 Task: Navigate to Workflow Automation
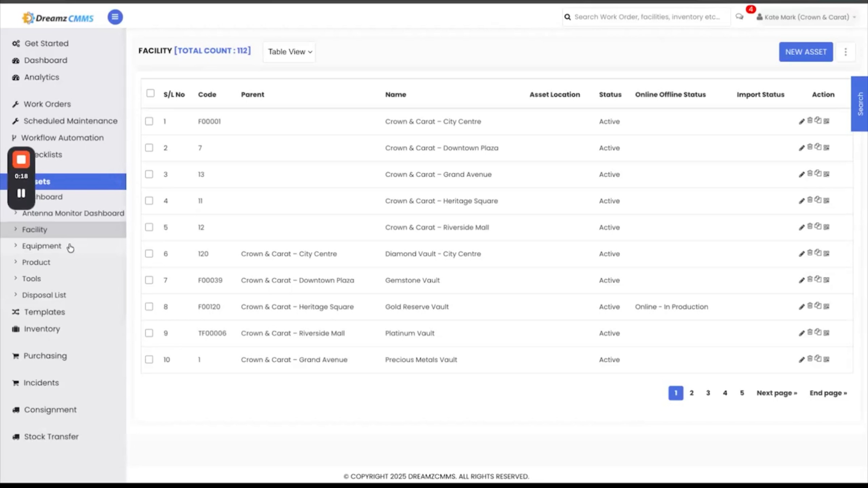62,138
